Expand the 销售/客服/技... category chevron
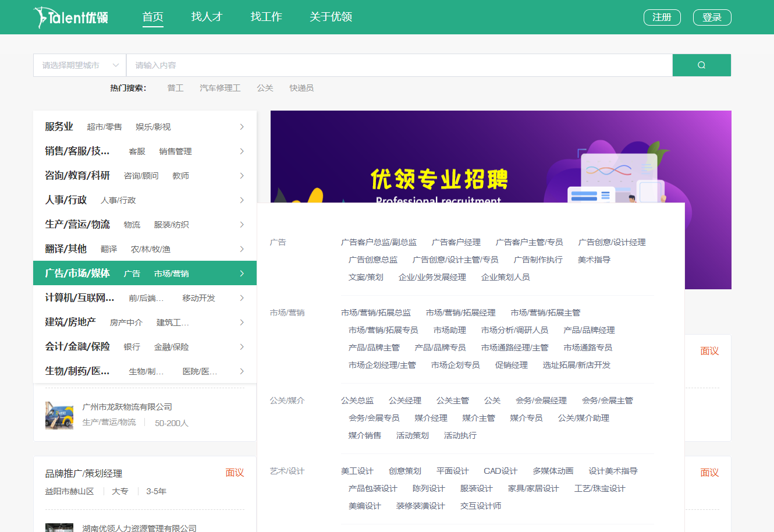The height and width of the screenshot is (532, 774). tap(242, 151)
